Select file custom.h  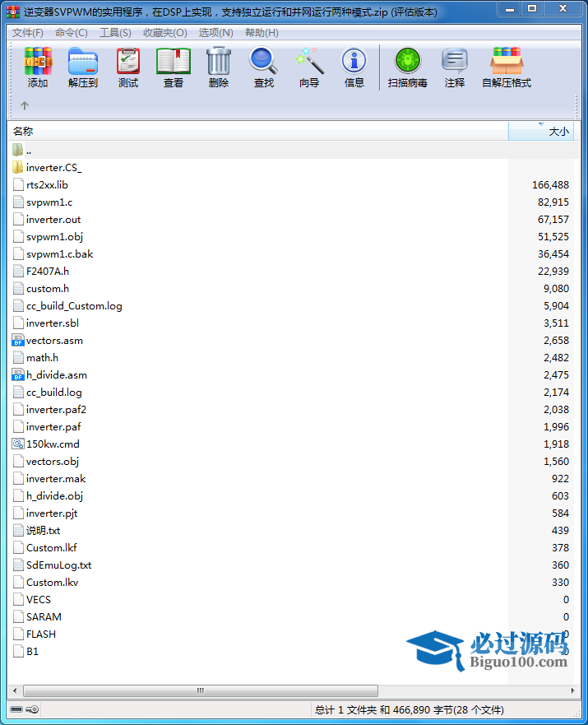pyautogui.click(x=48, y=289)
